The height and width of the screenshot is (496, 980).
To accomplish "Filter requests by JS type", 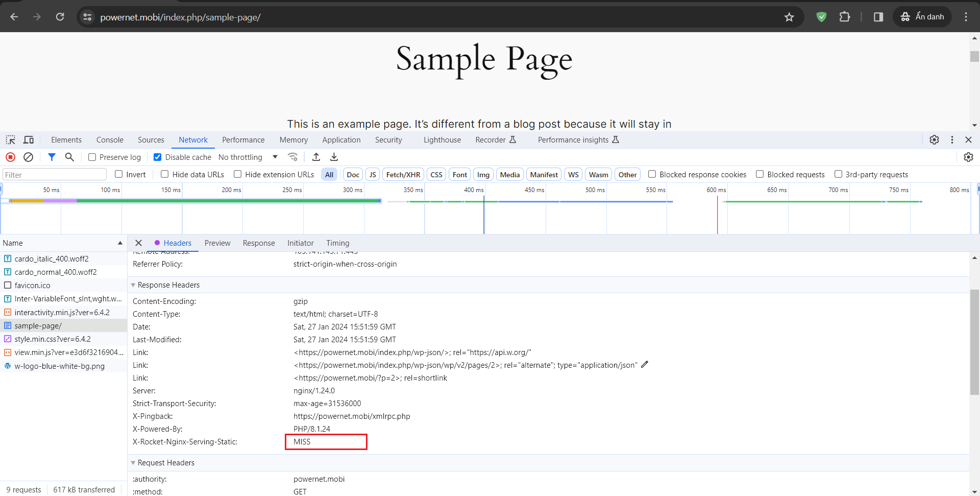I will pos(373,175).
